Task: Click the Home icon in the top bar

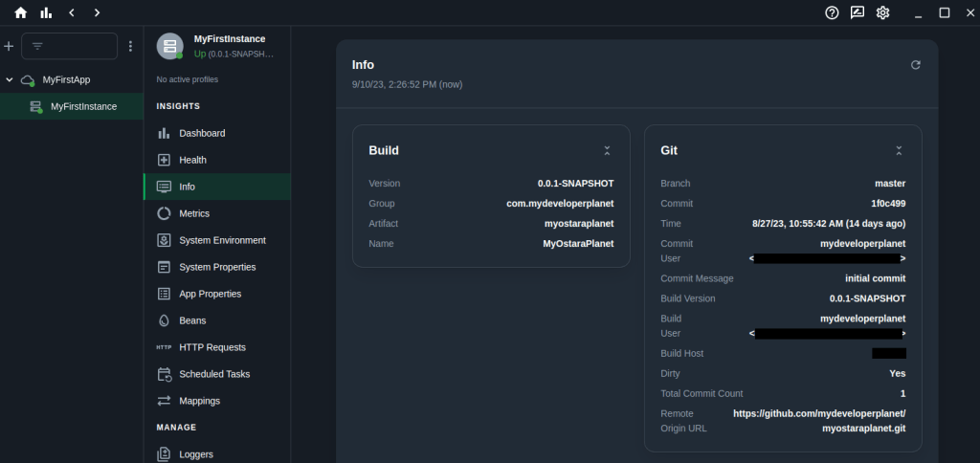Action: coord(21,12)
